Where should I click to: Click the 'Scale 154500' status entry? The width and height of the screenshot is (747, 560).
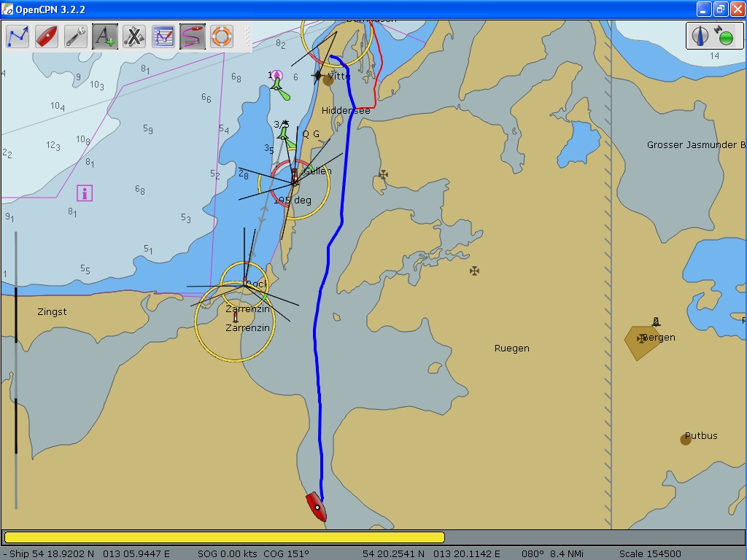[x=650, y=553]
